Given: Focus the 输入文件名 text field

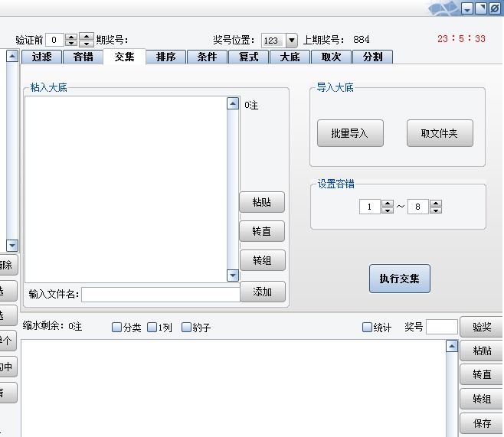Looking at the screenshot, I should pos(161,294).
